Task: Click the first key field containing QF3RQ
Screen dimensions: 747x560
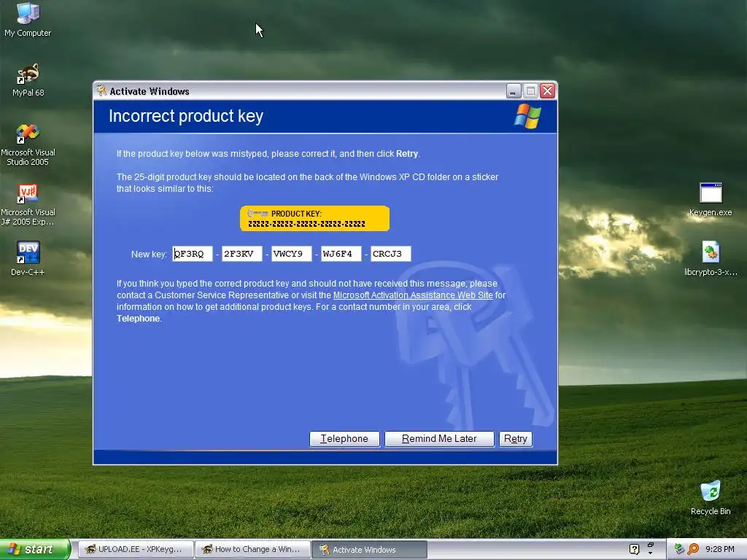Action: click(x=193, y=254)
